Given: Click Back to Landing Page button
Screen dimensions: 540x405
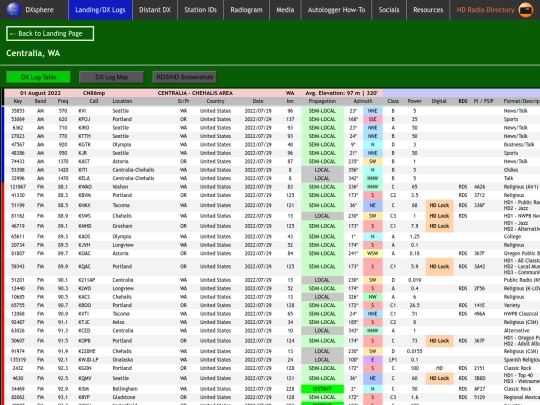Looking at the screenshot, I should 50,33.
